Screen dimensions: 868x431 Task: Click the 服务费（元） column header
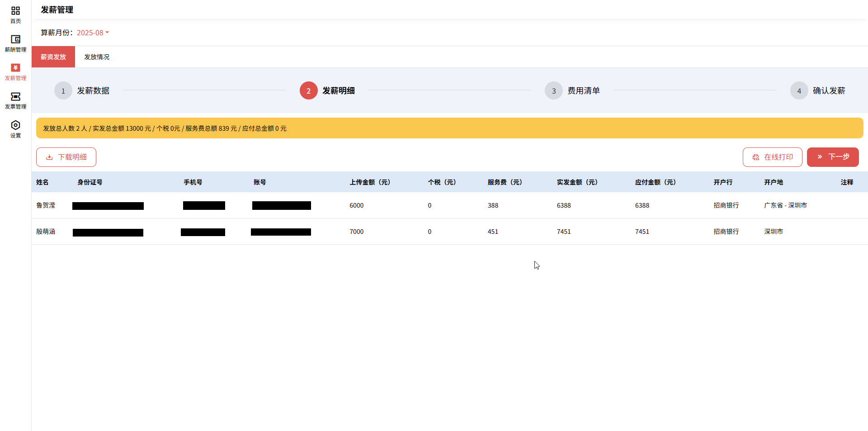pos(505,182)
